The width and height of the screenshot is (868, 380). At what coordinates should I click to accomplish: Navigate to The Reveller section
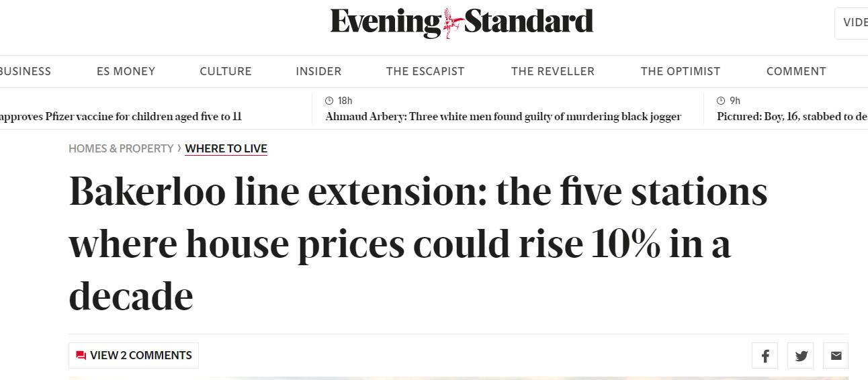[x=553, y=71]
